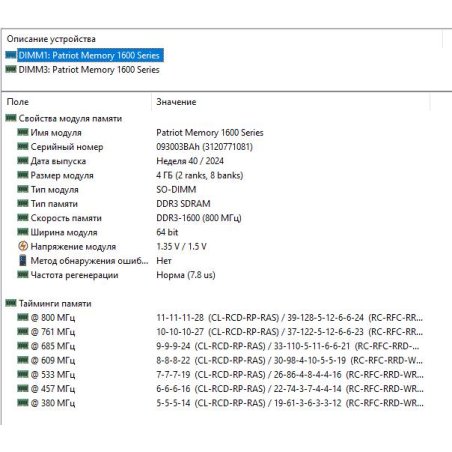Click the timing value starting 10-10-10-27
The height and width of the screenshot is (452, 452).
pos(289,332)
